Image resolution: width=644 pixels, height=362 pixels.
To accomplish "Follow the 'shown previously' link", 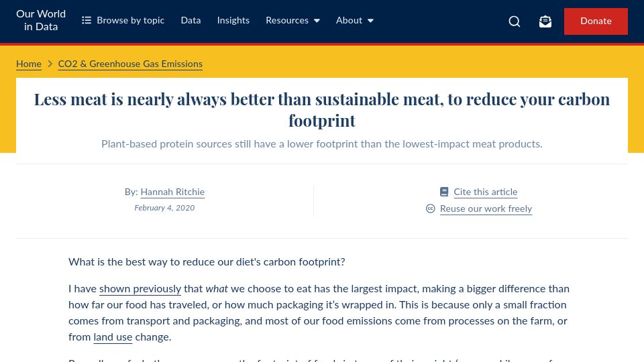I will (140, 289).
